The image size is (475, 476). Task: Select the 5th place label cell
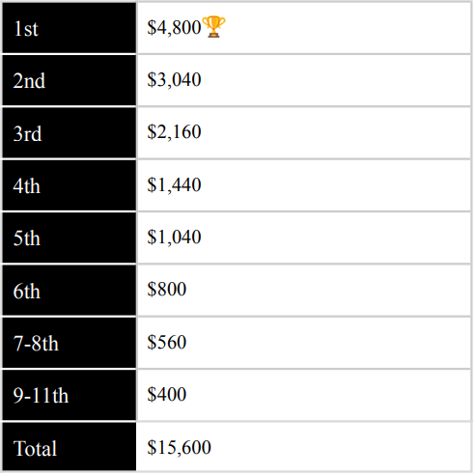pyautogui.click(x=70, y=238)
